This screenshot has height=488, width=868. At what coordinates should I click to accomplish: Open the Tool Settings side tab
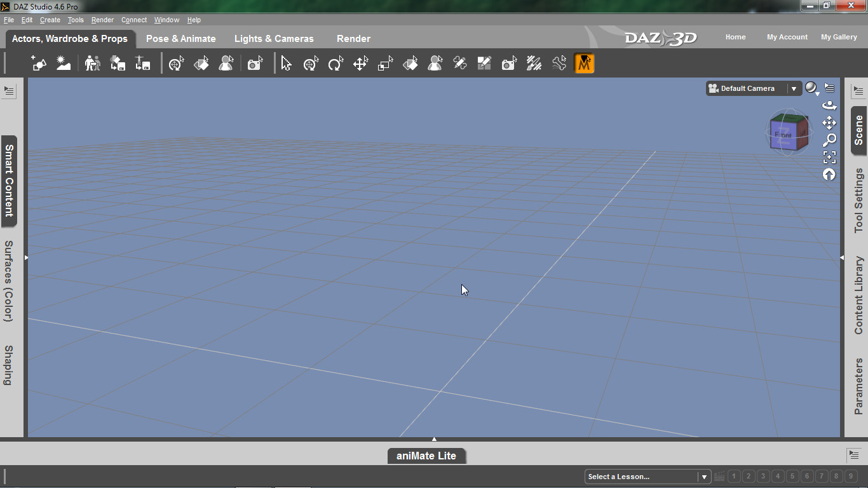tap(858, 200)
